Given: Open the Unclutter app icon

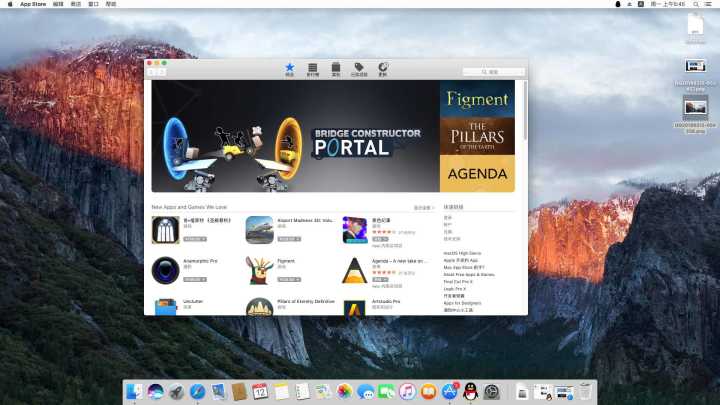Looking at the screenshot, I should pyautogui.click(x=165, y=306).
